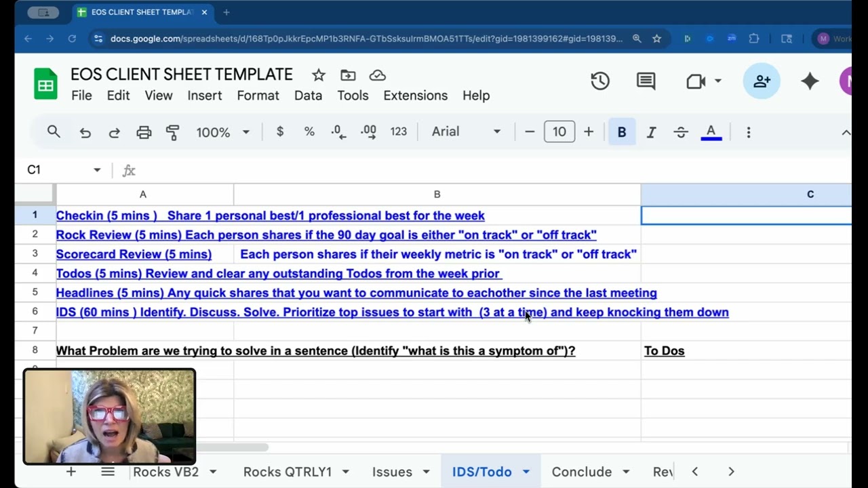Toggle italic formatting
The width and height of the screenshot is (868, 488).
[651, 132]
